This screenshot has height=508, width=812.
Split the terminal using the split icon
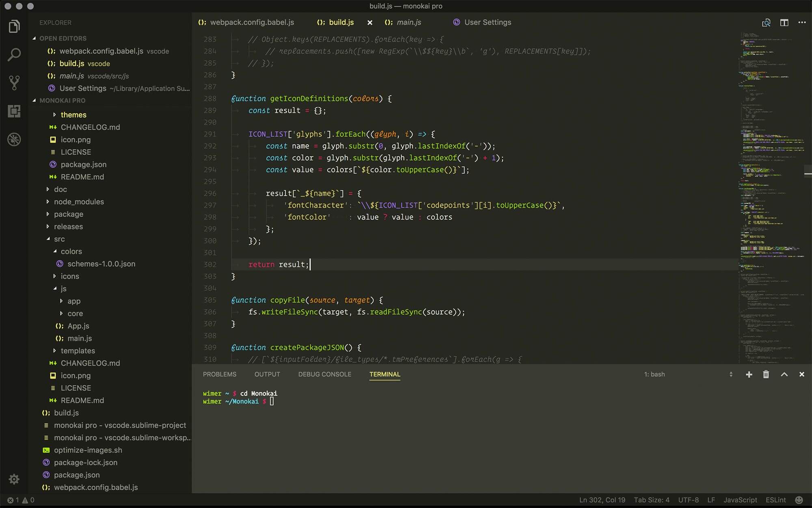(730, 374)
